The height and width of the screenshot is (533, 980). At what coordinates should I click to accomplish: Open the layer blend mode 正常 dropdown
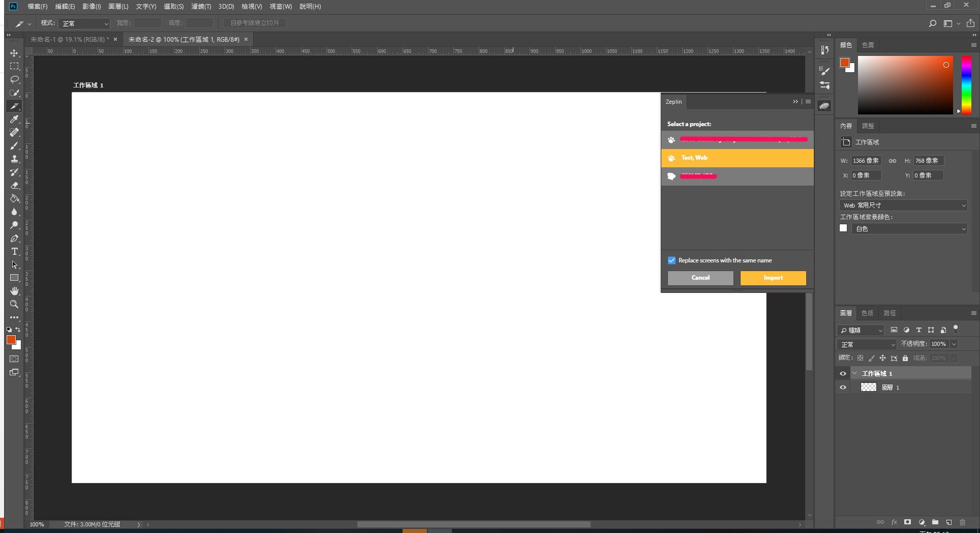point(867,344)
